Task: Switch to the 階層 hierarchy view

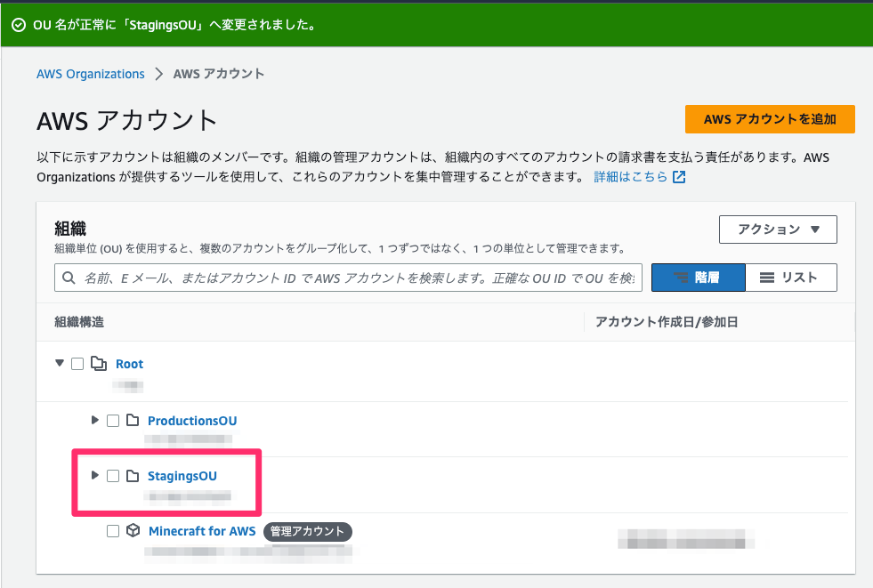Action: [699, 278]
